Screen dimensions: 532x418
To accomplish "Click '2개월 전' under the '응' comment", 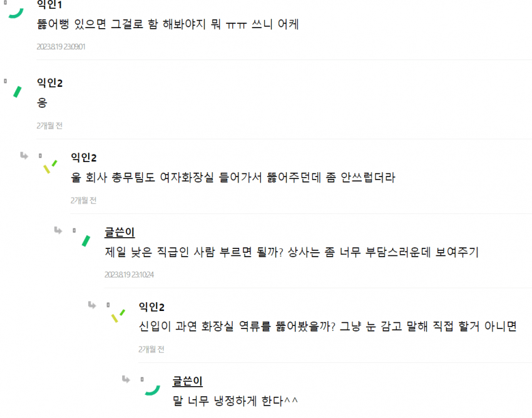I will coord(50,125).
